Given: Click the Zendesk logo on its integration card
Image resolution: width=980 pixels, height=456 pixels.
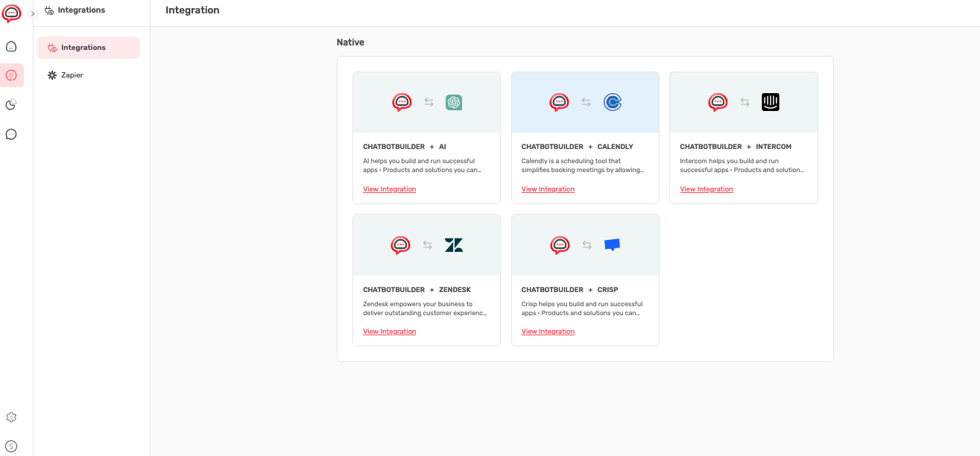Looking at the screenshot, I should click(x=454, y=244).
